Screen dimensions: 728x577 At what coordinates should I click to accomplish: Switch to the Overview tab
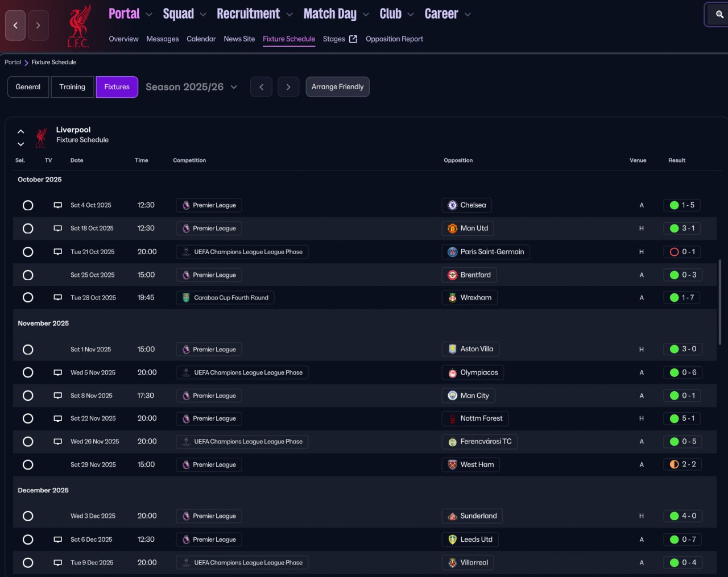point(123,39)
